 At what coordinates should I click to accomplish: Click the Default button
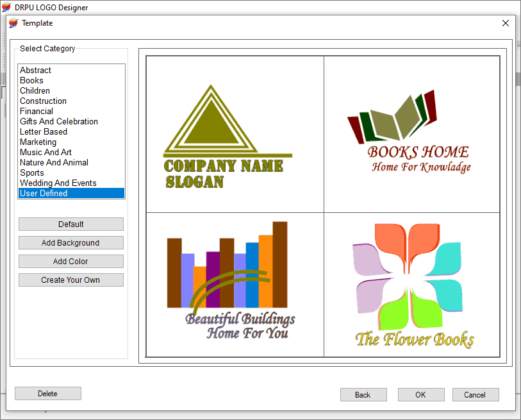click(70, 224)
